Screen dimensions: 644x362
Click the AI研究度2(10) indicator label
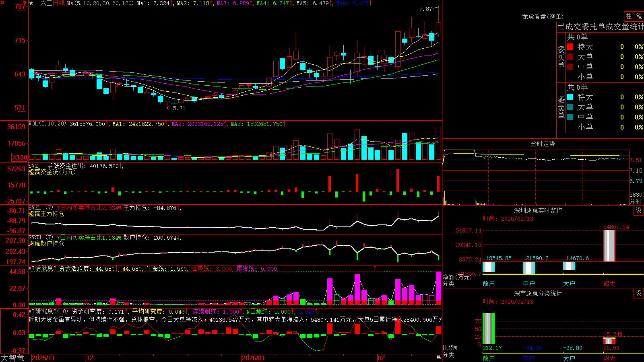(48, 311)
